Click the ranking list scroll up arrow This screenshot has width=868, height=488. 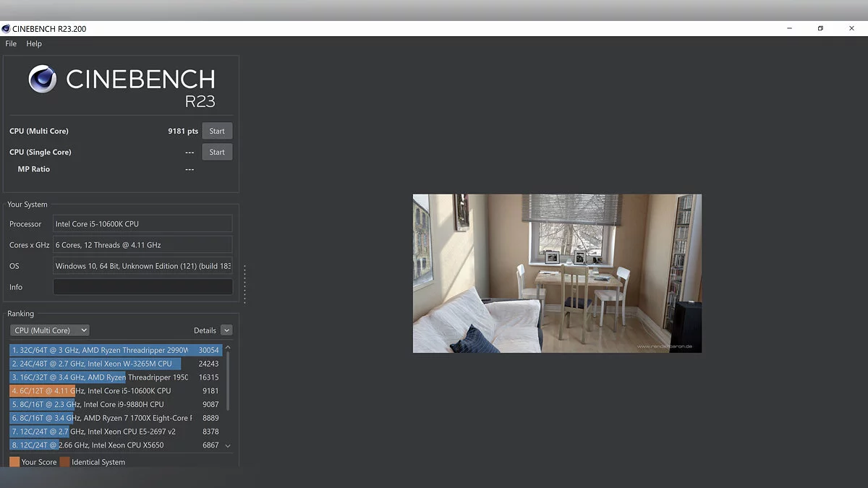(228, 347)
